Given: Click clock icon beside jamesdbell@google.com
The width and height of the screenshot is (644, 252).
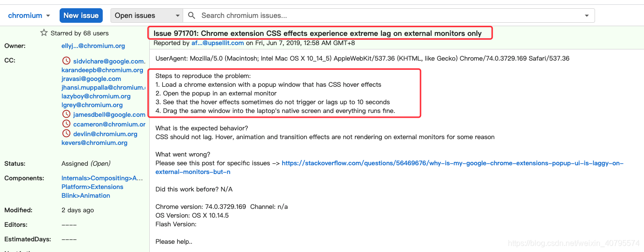Looking at the screenshot, I should pos(66,114).
